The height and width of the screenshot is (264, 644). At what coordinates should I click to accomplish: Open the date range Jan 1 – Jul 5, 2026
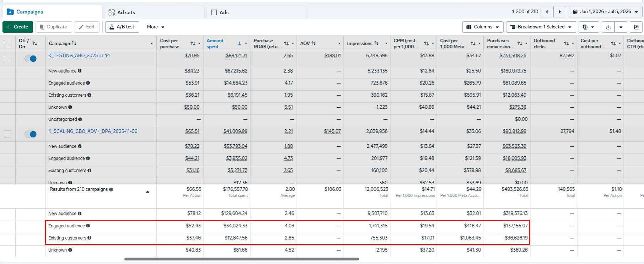coord(606,12)
